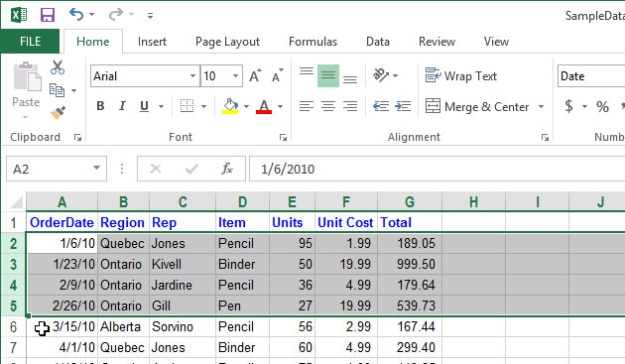This screenshot has height=364, width=625.
Task: Select column header D
Action: (x=242, y=201)
